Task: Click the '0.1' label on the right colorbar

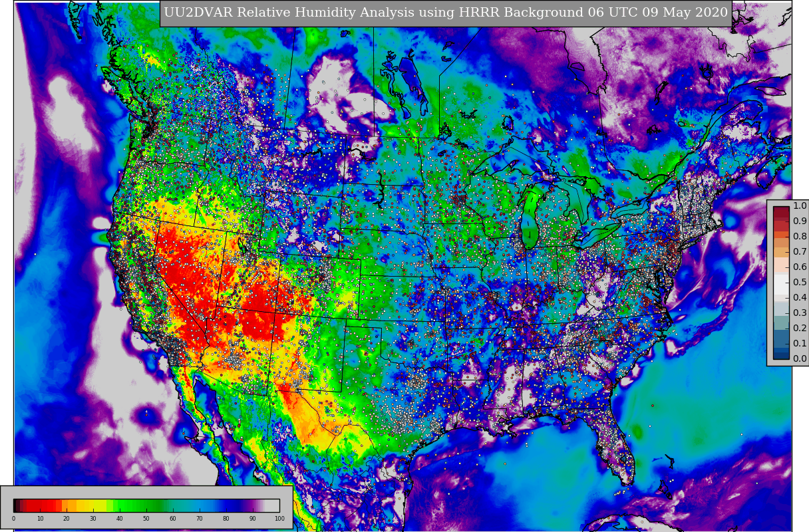Action: [800, 343]
